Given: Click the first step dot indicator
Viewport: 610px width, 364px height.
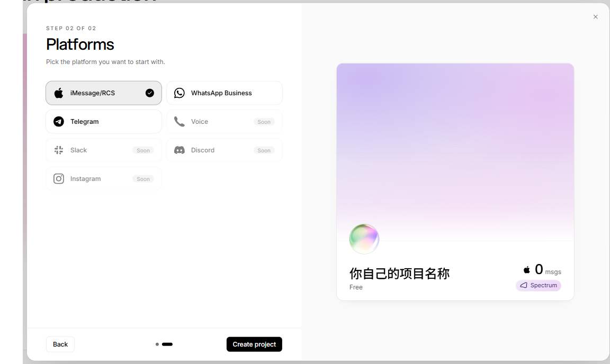Looking at the screenshot, I should (x=157, y=344).
